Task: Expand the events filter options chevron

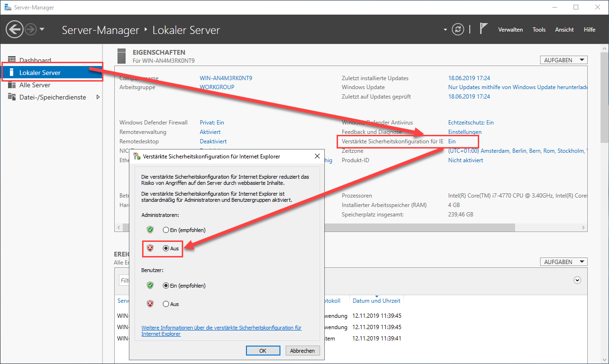Action: [x=577, y=280]
